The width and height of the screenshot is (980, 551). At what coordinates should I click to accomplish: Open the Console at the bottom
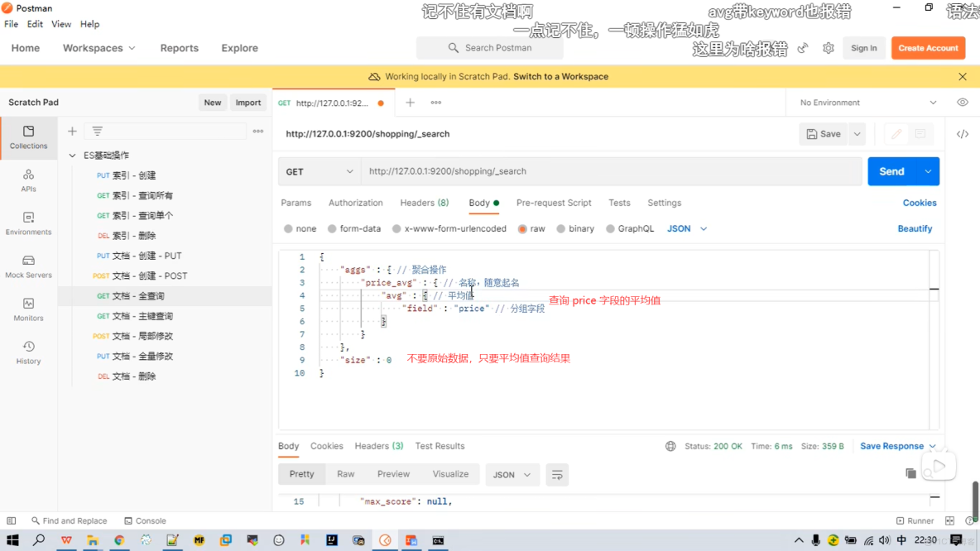click(x=145, y=520)
